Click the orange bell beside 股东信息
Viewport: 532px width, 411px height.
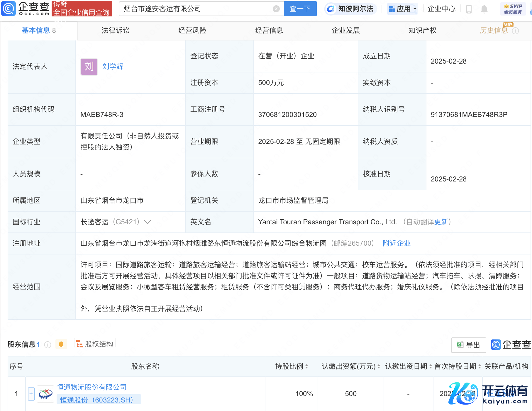(x=61, y=344)
